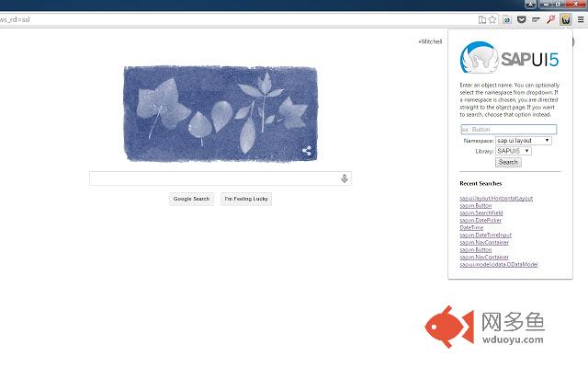Open recent search sap.ui.model.odata.ODataModel
This screenshot has width=588, height=368.
pos(499,264)
